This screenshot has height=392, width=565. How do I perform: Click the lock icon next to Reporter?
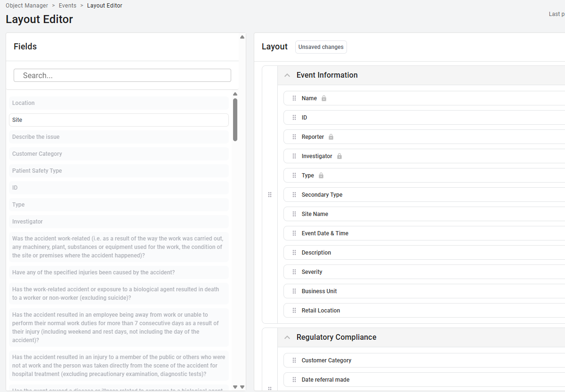tap(331, 137)
